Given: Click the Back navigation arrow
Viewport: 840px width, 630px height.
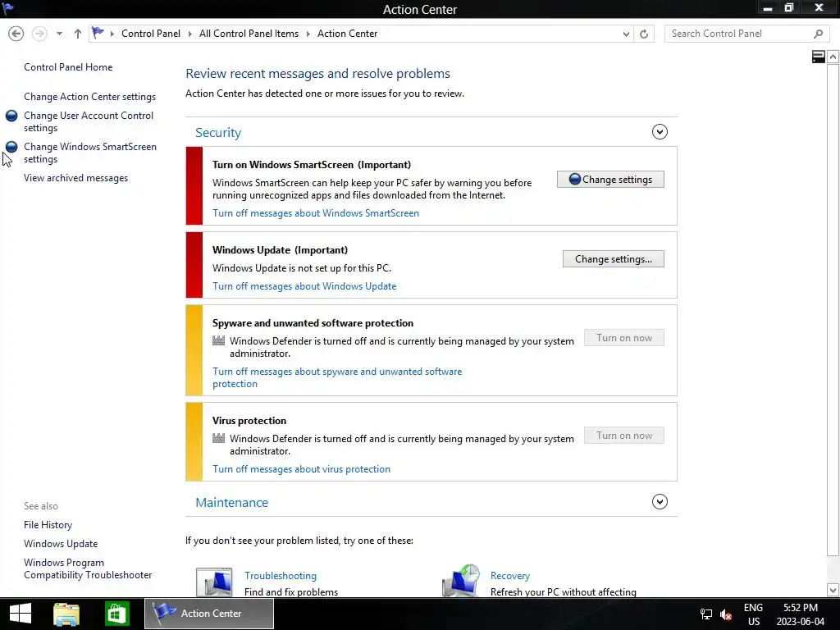Looking at the screenshot, I should 16,34.
